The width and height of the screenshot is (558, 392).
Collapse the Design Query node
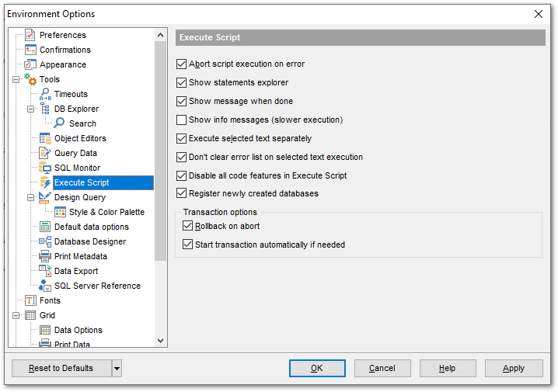coord(31,198)
